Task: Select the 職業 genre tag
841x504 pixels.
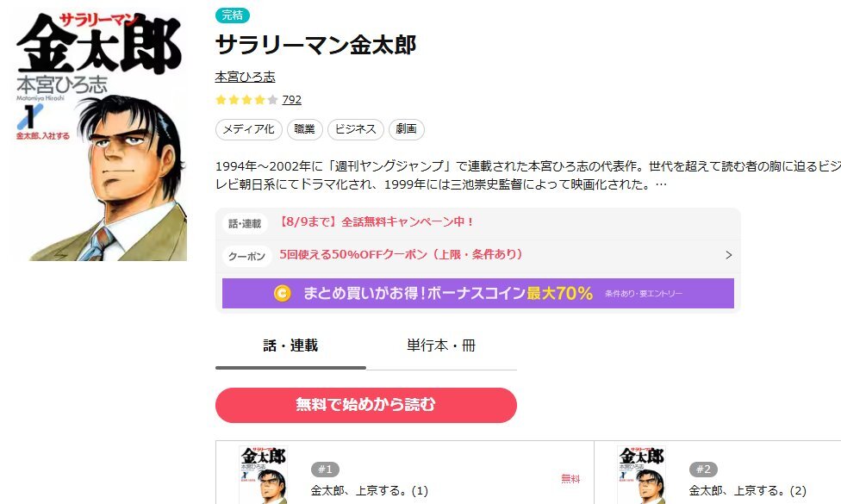Action: [x=305, y=129]
